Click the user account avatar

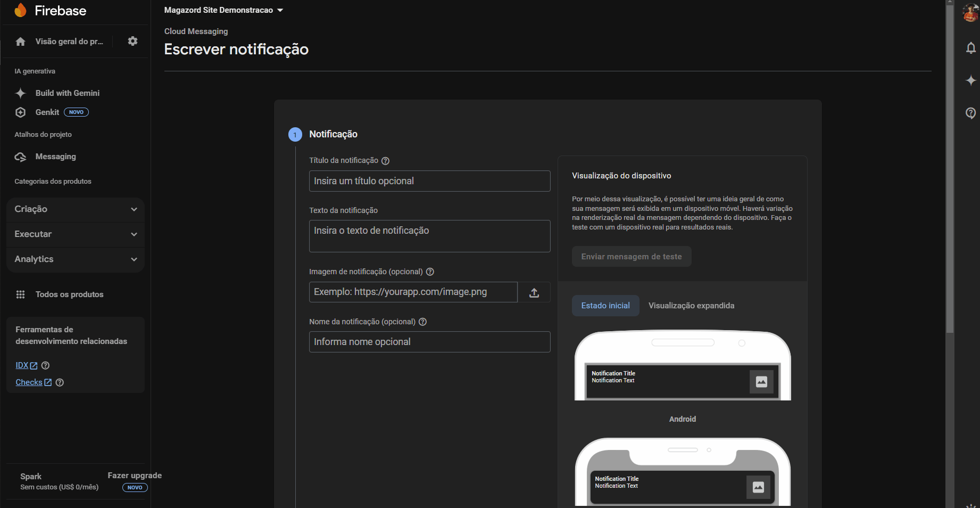[x=971, y=13]
